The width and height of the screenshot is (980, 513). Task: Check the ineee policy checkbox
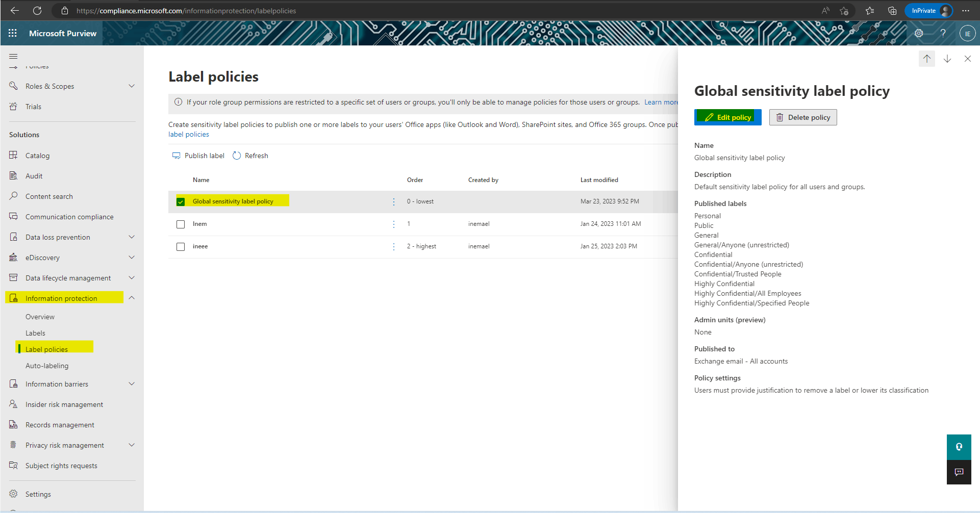[x=181, y=247]
